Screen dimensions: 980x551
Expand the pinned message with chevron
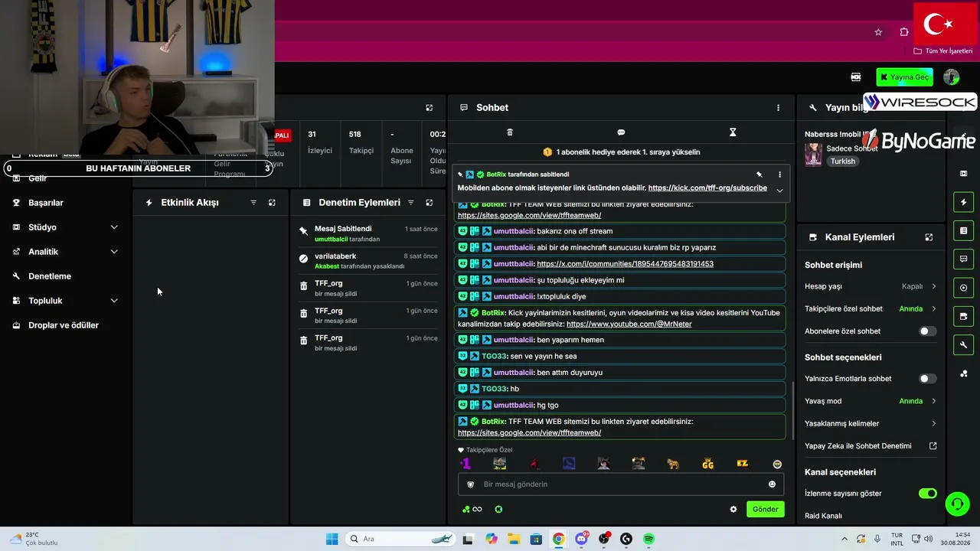pos(779,190)
